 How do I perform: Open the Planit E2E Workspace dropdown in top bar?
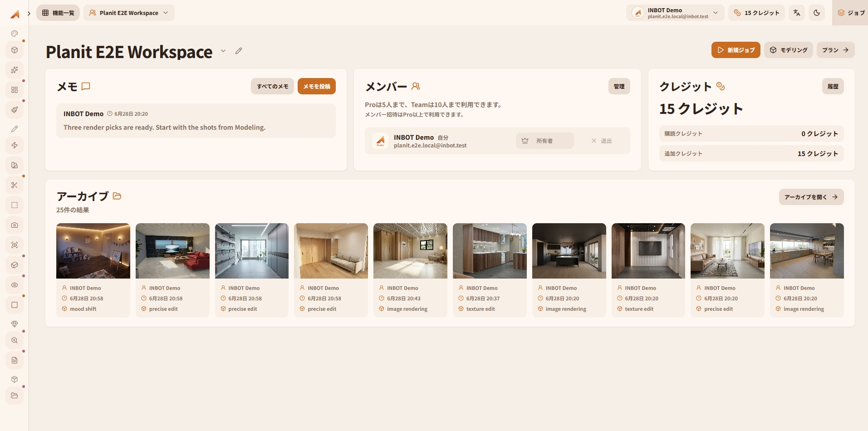click(x=129, y=13)
